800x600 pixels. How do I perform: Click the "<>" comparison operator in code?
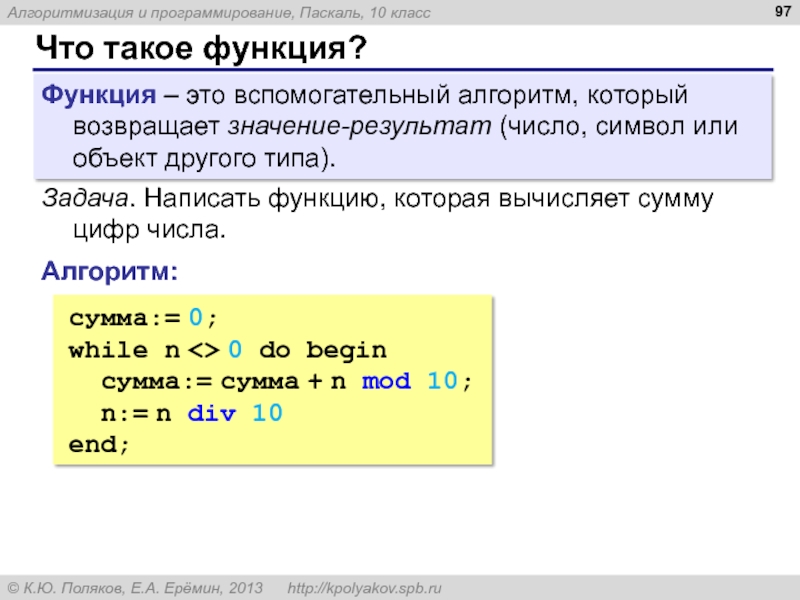coord(203,350)
